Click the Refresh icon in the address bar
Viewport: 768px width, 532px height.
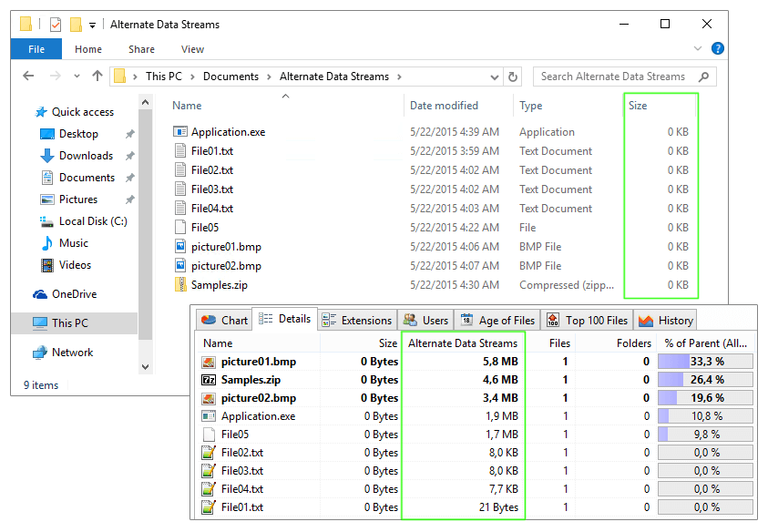pyautogui.click(x=511, y=77)
